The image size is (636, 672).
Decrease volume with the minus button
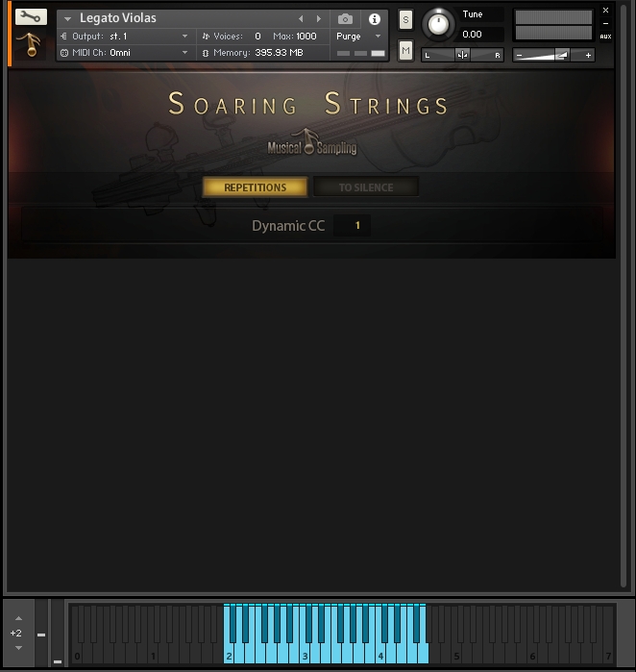pyautogui.click(x=519, y=56)
